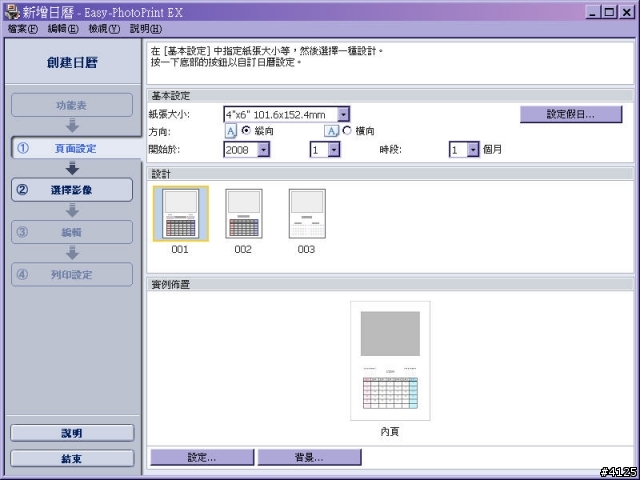
Task: Open the 說明(H) menu
Action: click(x=146, y=29)
